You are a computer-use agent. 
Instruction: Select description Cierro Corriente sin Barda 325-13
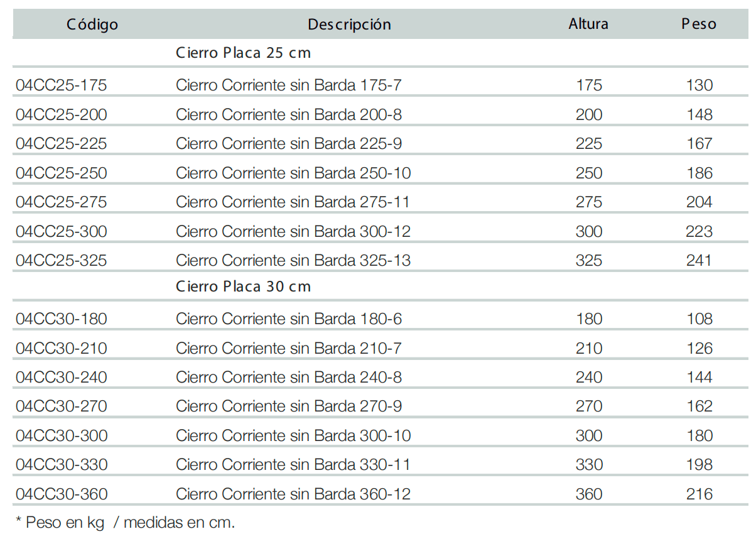tap(293, 261)
